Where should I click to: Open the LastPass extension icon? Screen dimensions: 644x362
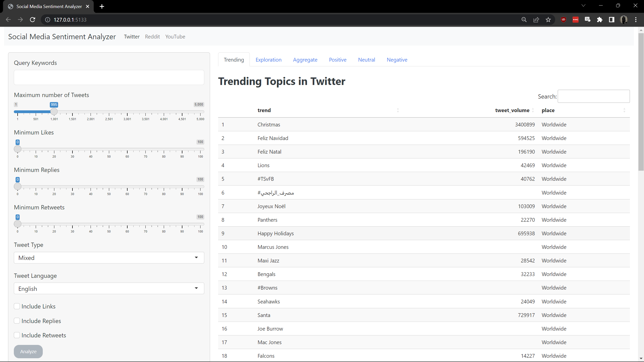[x=576, y=20]
